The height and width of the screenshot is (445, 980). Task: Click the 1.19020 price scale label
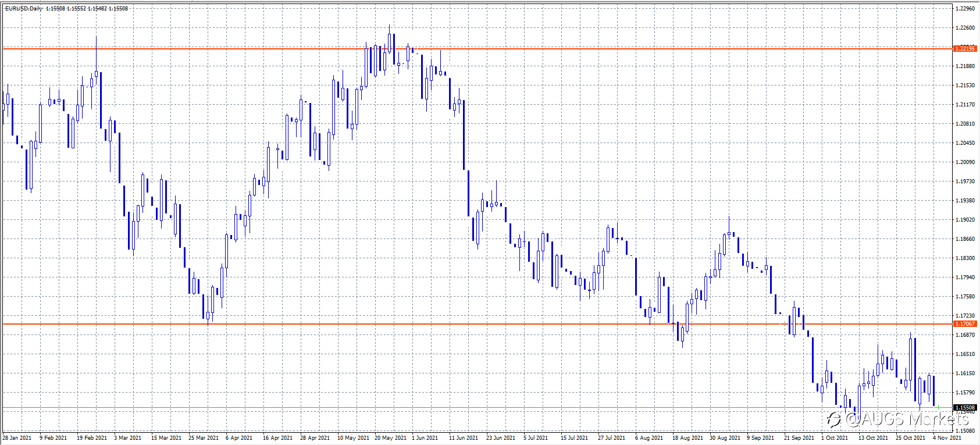(965, 220)
